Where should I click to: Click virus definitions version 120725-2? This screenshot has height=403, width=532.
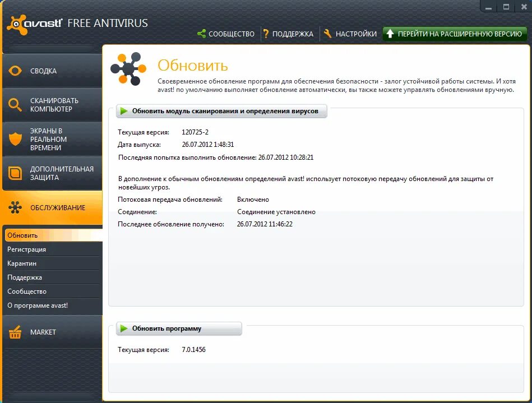195,132
